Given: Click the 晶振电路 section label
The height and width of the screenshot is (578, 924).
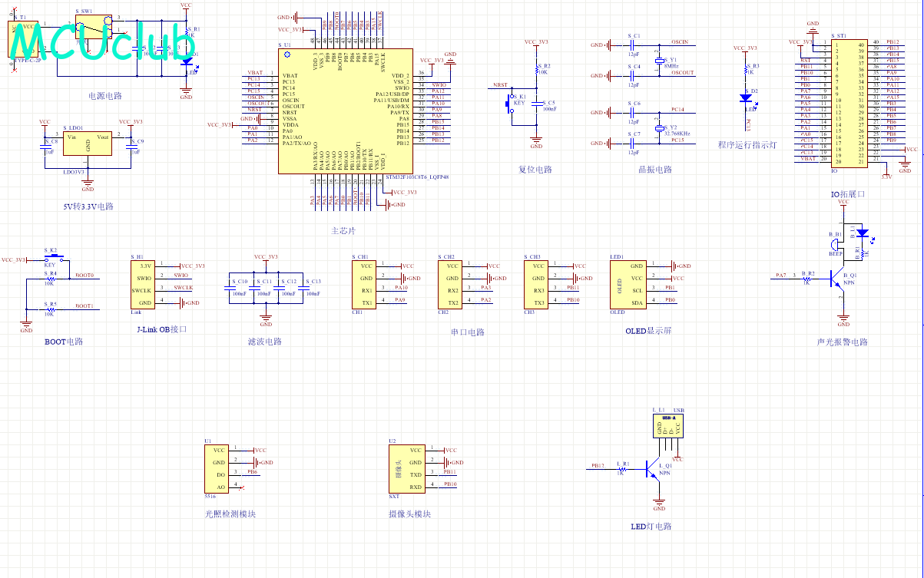Looking at the screenshot, I should click(x=654, y=169).
